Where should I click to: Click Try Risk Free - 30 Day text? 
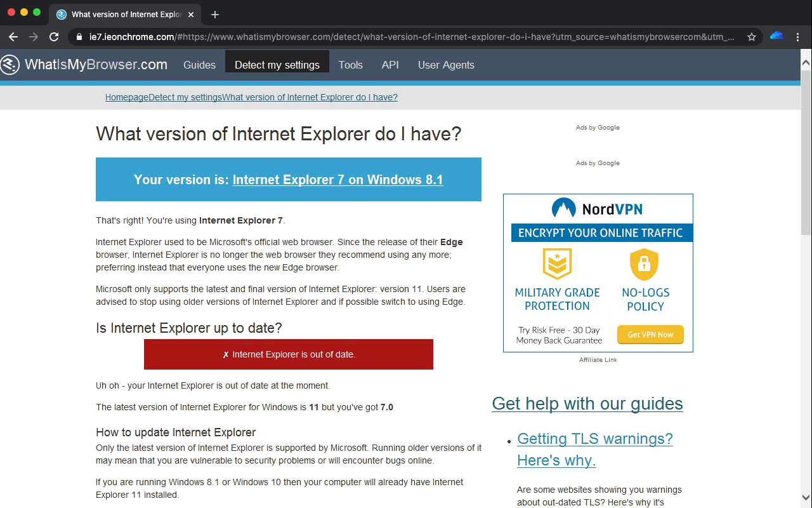(559, 330)
